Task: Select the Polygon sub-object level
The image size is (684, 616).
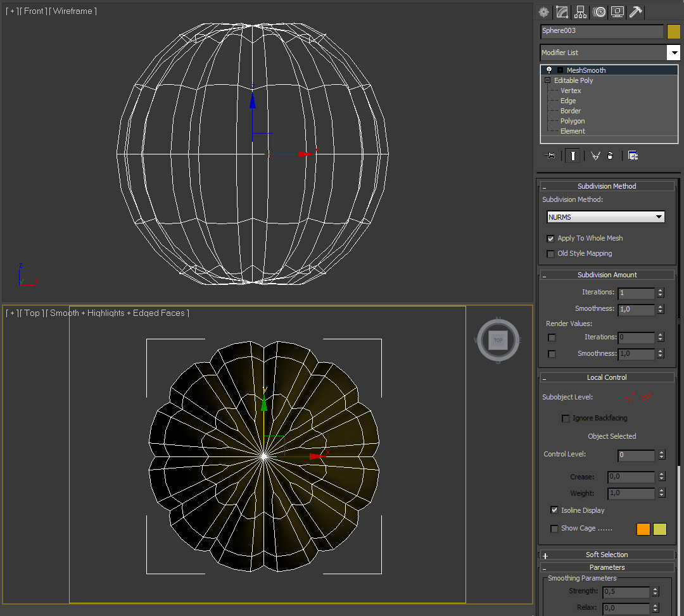Action: (x=573, y=121)
